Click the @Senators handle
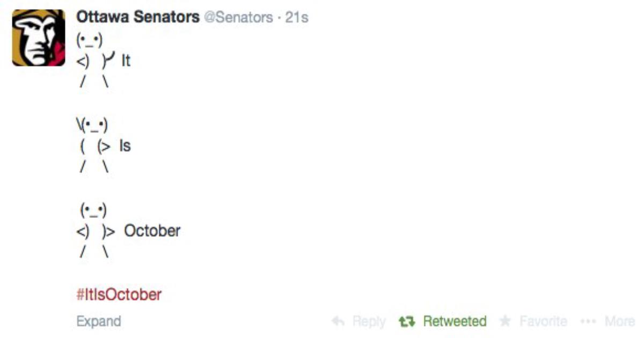The height and width of the screenshot is (338, 644). (238, 18)
